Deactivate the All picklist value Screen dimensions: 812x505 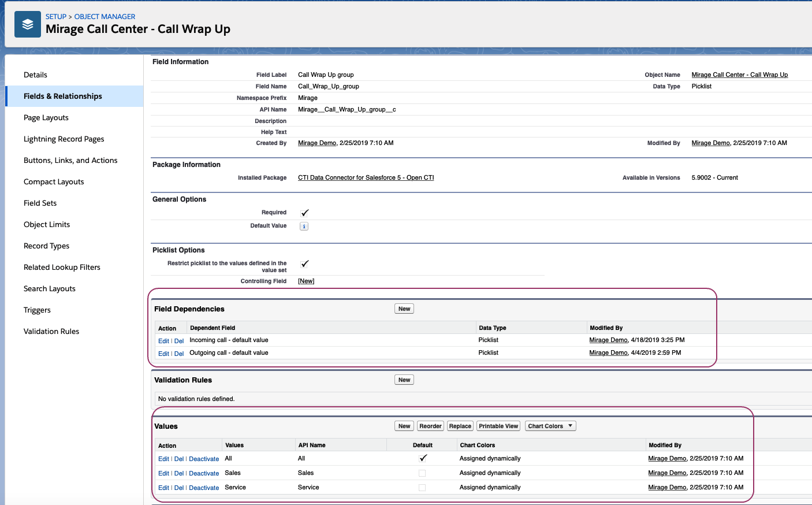[204, 459]
